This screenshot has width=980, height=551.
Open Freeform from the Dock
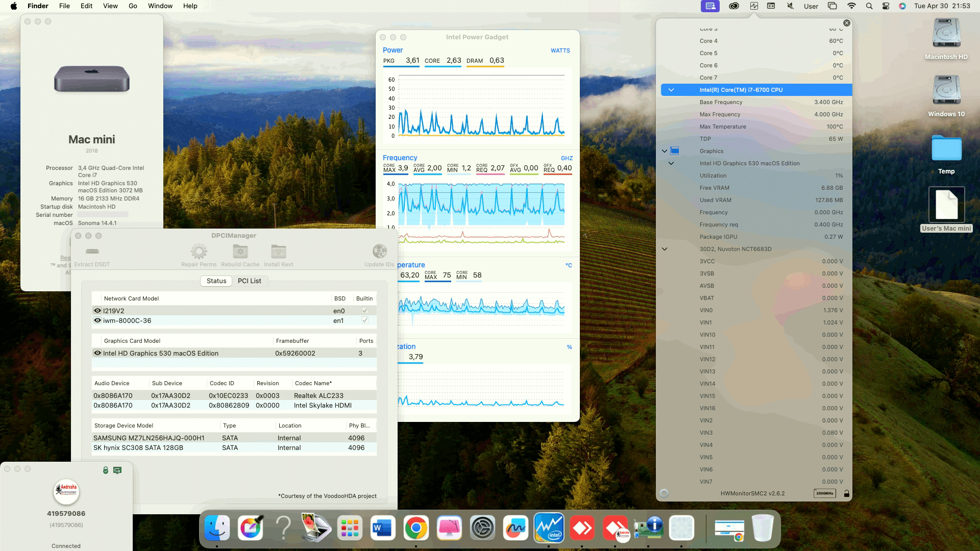point(516,528)
